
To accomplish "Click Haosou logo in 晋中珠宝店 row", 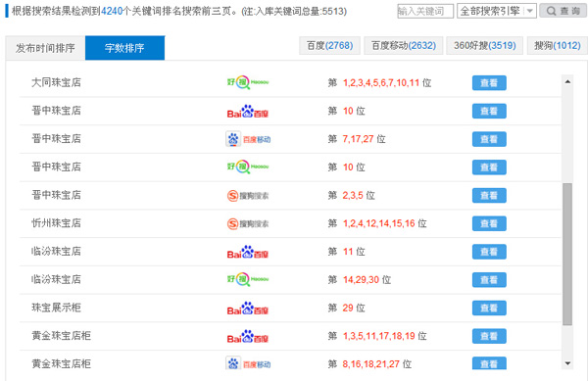I will pyautogui.click(x=248, y=167).
